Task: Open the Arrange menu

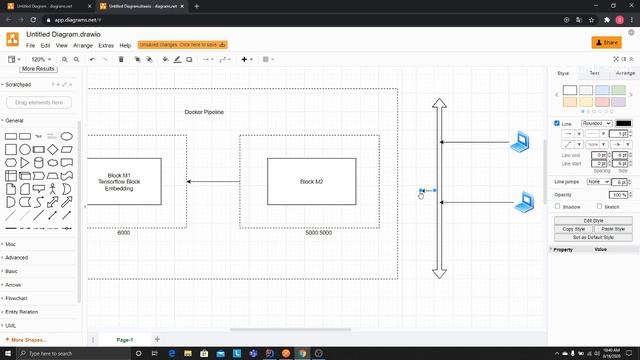Action: 83,46
